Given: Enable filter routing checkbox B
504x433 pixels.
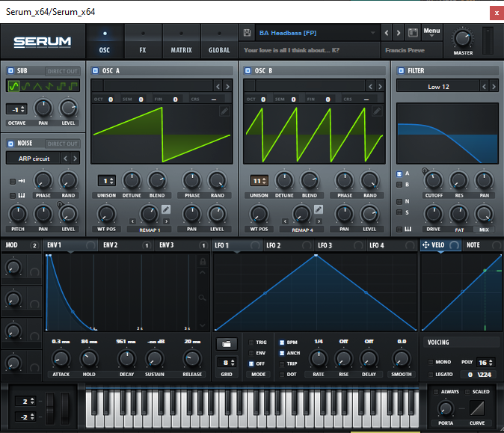Looking at the screenshot, I should point(399,185).
